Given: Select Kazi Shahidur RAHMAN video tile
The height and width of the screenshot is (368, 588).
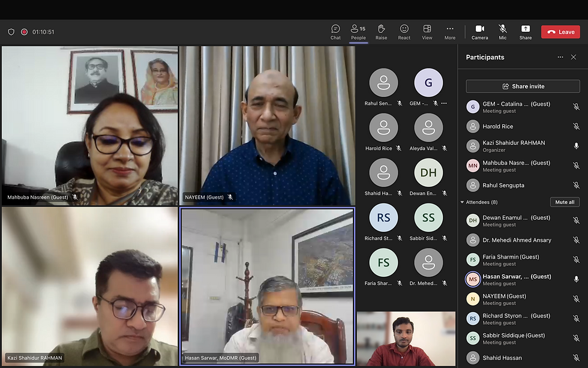Looking at the screenshot, I should coord(89,286).
